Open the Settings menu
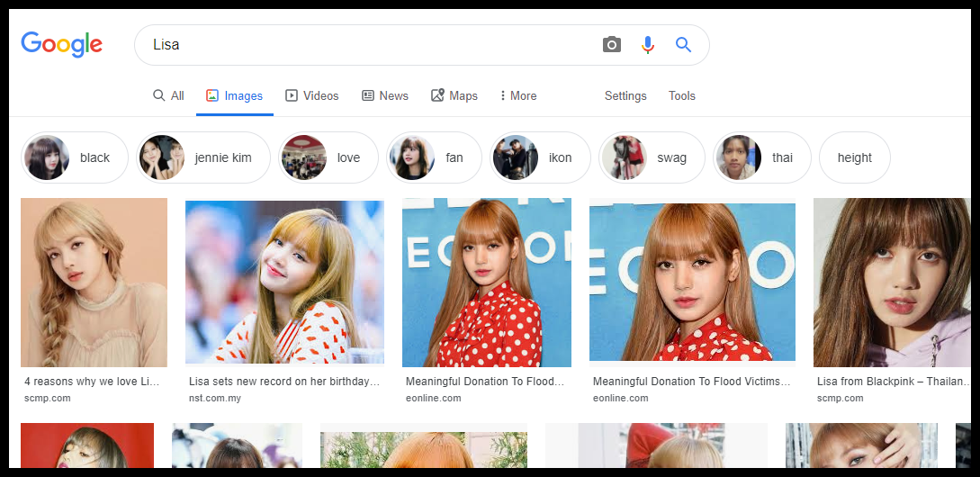Viewport: 980px width, 477px height. pyautogui.click(x=625, y=95)
